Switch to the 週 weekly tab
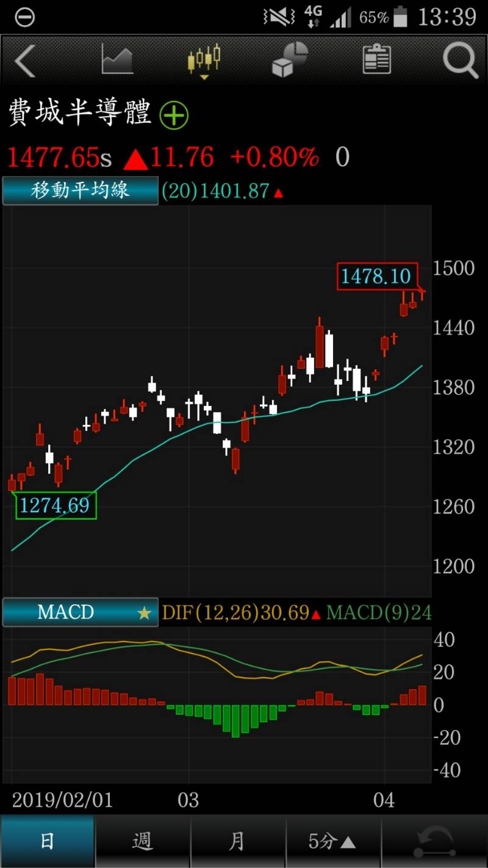The width and height of the screenshot is (488, 868). 142,841
